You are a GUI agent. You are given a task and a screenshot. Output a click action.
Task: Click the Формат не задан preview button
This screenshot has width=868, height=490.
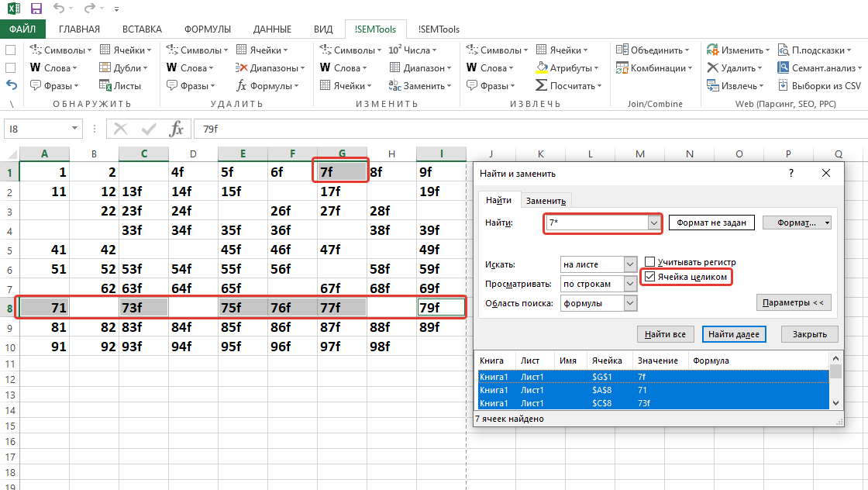click(x=711, y=223)
